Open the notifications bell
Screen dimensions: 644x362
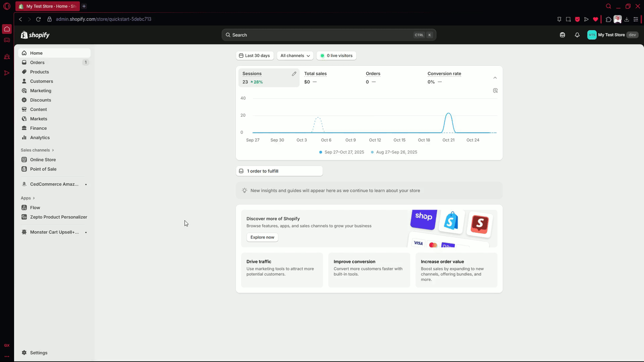(x=577, y=35)
